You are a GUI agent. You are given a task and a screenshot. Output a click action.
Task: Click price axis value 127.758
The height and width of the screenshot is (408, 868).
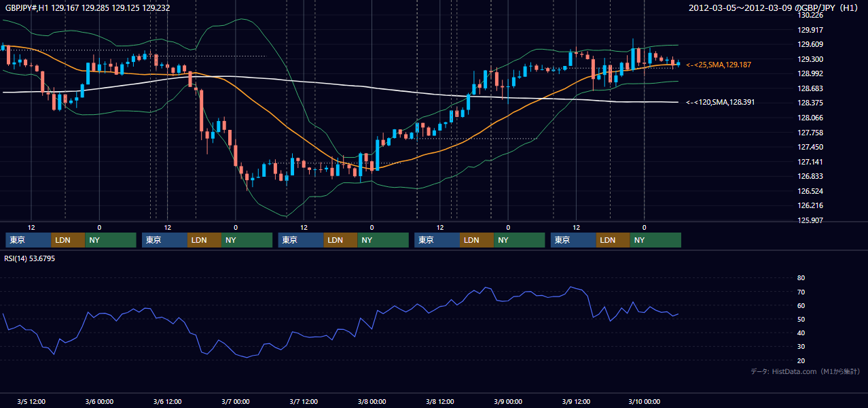810,133
